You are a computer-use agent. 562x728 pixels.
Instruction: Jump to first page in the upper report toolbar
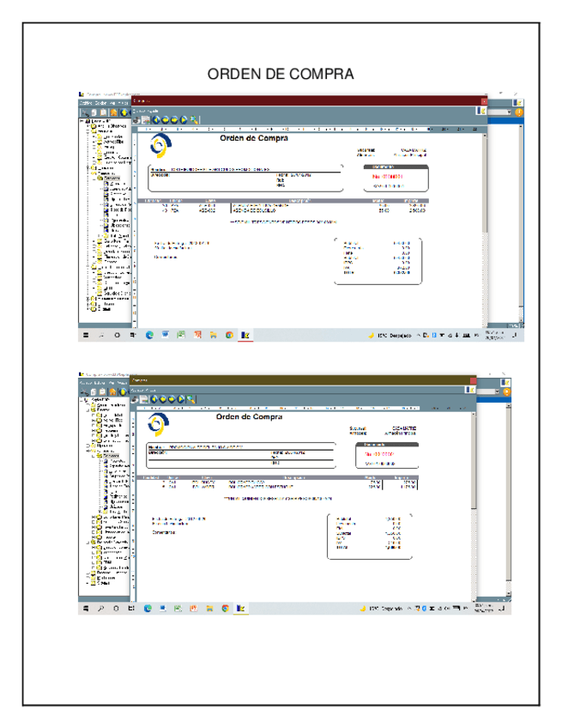(155, 119)
